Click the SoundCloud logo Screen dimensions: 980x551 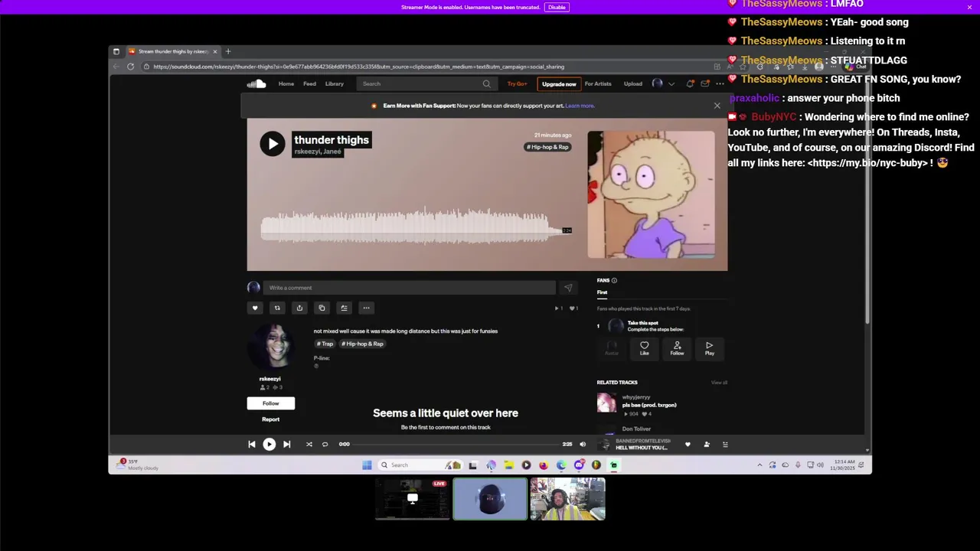[256, 83]
